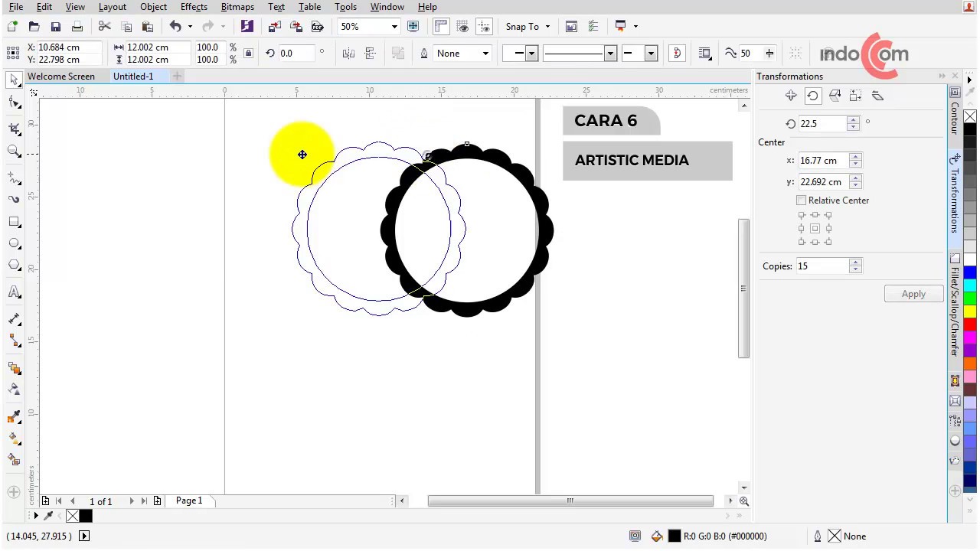Viewport: 980px width, 551px height.
Task: Open the Fillet/Scallop/Chamfer docker tab
Action: click(955, 306)
